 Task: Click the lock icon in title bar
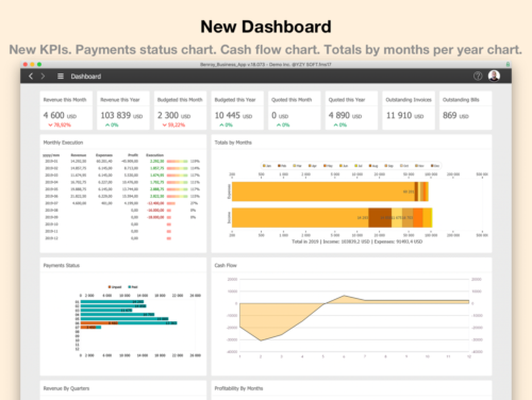point(507,64)
